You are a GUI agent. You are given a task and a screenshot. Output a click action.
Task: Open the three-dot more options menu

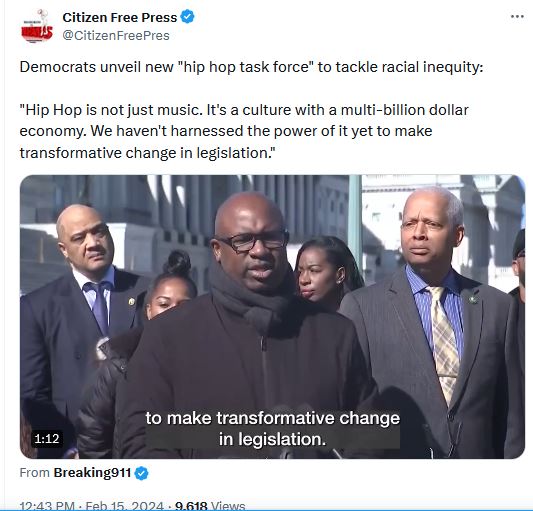[517, 16]
